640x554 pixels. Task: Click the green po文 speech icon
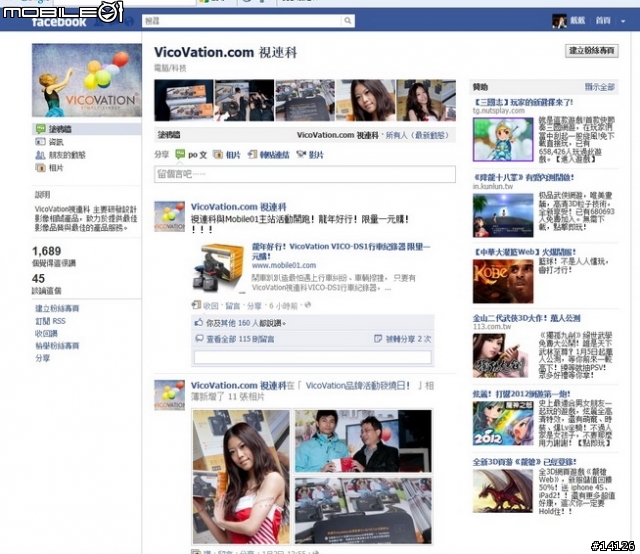[x=180, y=154]
